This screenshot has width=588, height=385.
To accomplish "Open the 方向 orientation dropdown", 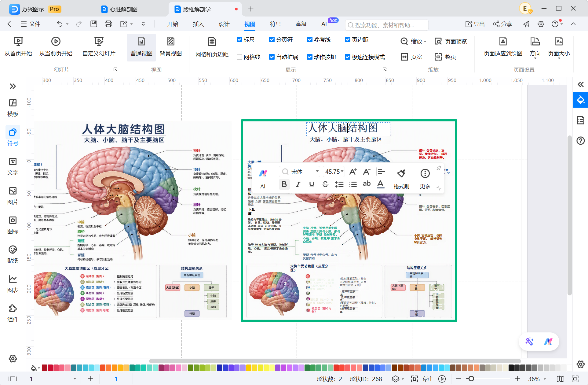I will [x=535, y=47].
